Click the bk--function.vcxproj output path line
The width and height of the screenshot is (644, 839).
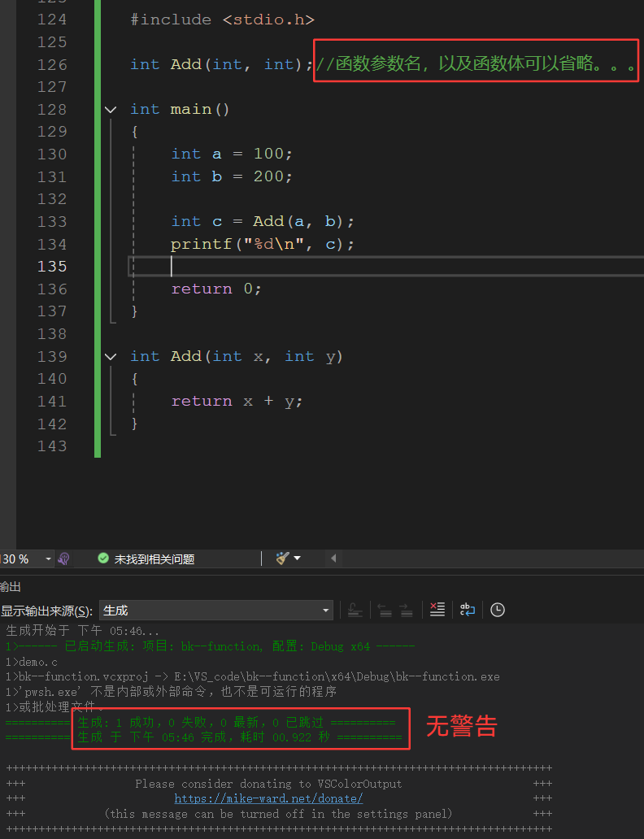click(x=252, y=677)
